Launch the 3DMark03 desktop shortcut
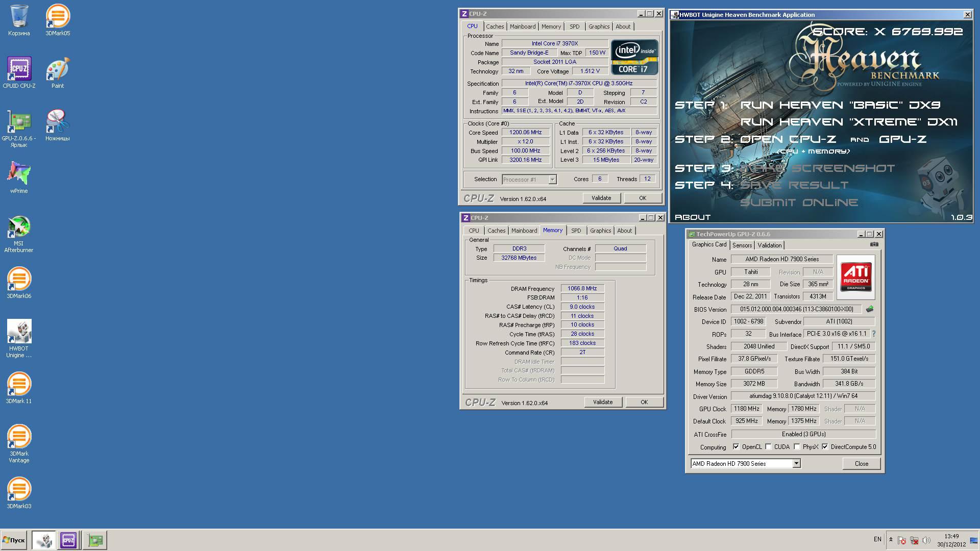 (x=19, y=493)
